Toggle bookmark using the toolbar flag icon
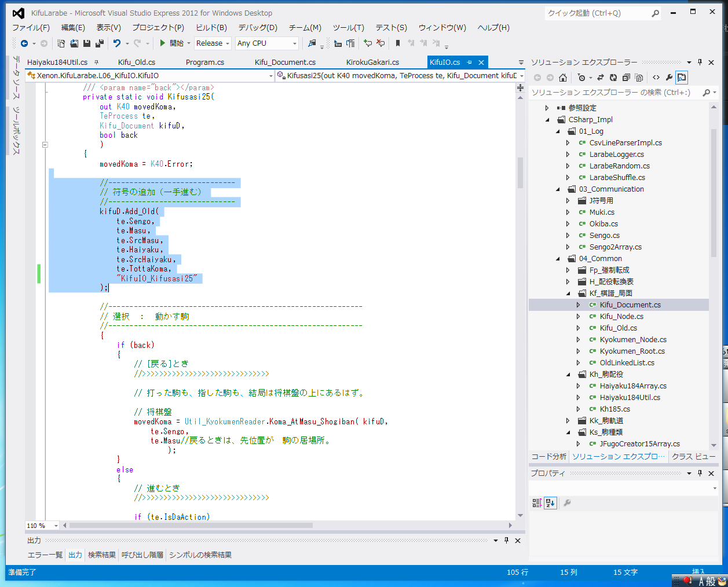 tap(397, 43)
